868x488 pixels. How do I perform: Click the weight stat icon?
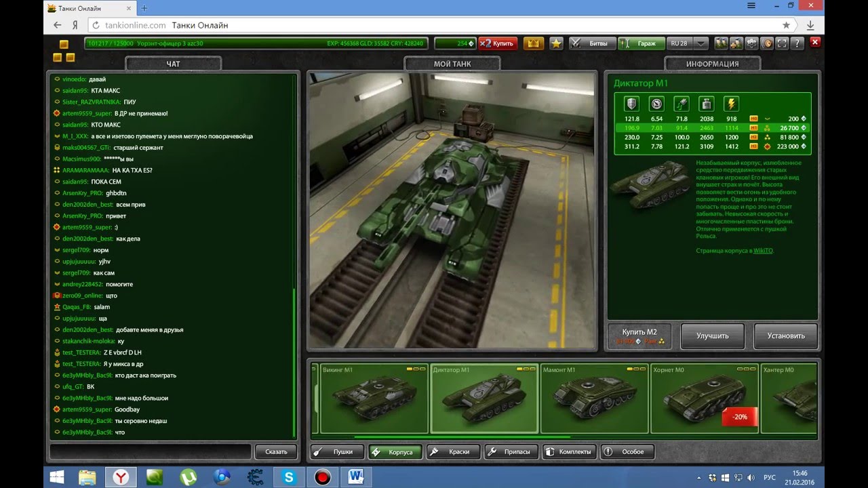tap(707, 104)
